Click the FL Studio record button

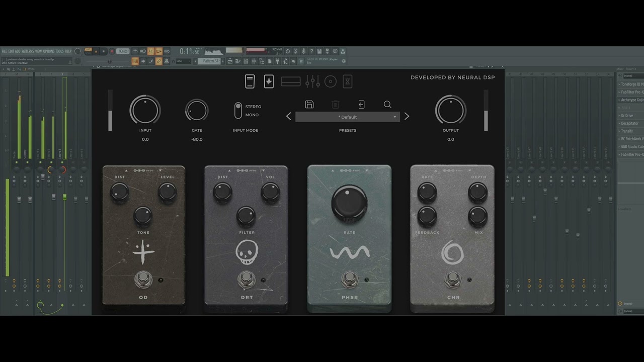[x=112, y=51]
